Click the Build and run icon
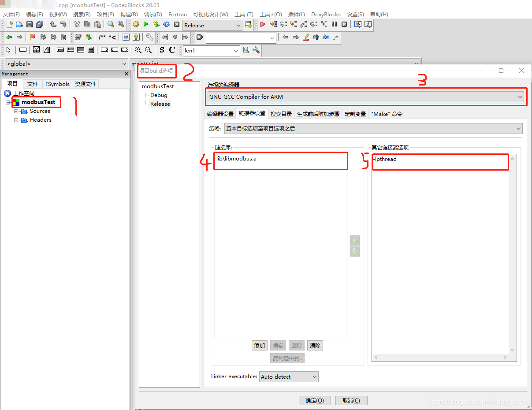Viewport: 532px width, 410px height. [x=156, y=25]
